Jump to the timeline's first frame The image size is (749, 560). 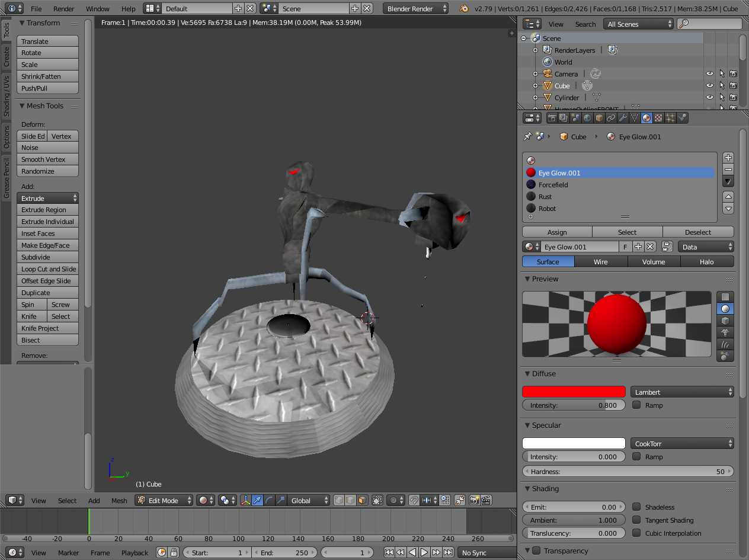pos(389,552)
